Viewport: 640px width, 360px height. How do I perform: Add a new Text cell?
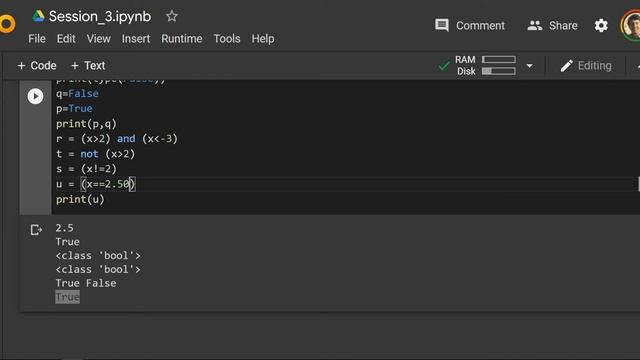[88, 66]
